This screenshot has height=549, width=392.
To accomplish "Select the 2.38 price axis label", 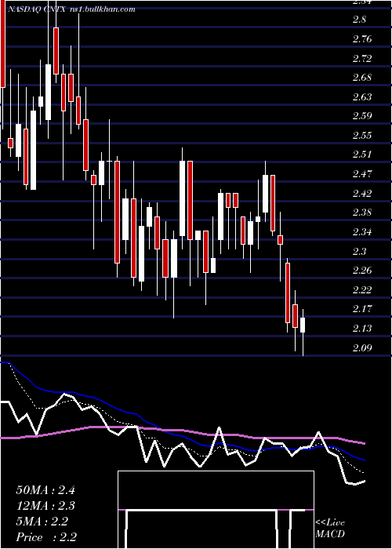I will coord(362,213).
